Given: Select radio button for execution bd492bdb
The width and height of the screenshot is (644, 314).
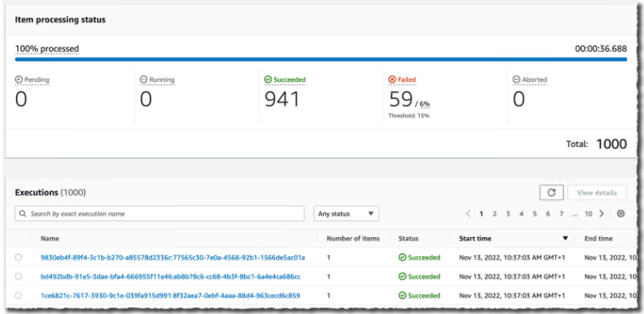Looking at the screenshot, I should point(18,276).
